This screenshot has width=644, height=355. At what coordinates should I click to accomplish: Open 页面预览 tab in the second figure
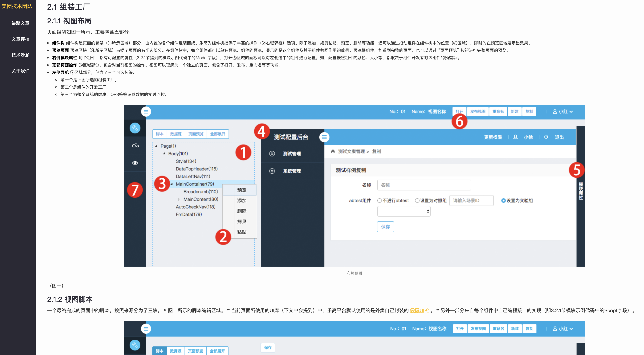coord(196,351)
